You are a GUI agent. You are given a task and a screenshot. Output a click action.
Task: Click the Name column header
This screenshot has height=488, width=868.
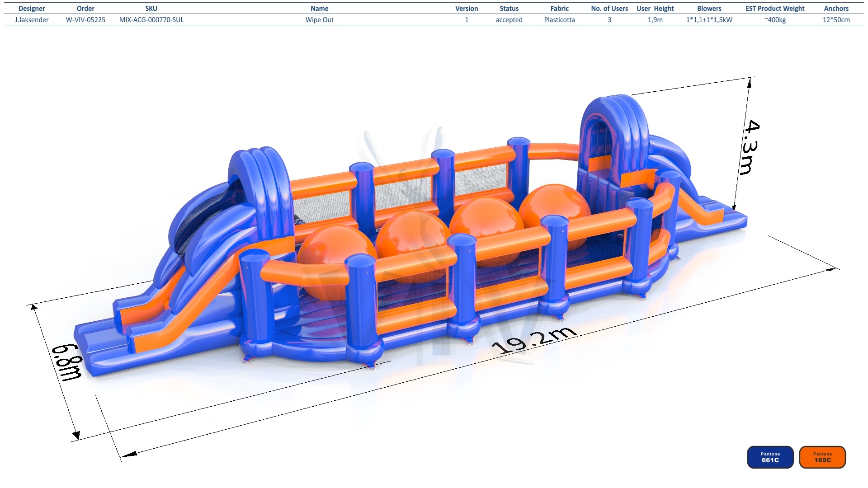(320, 9)
